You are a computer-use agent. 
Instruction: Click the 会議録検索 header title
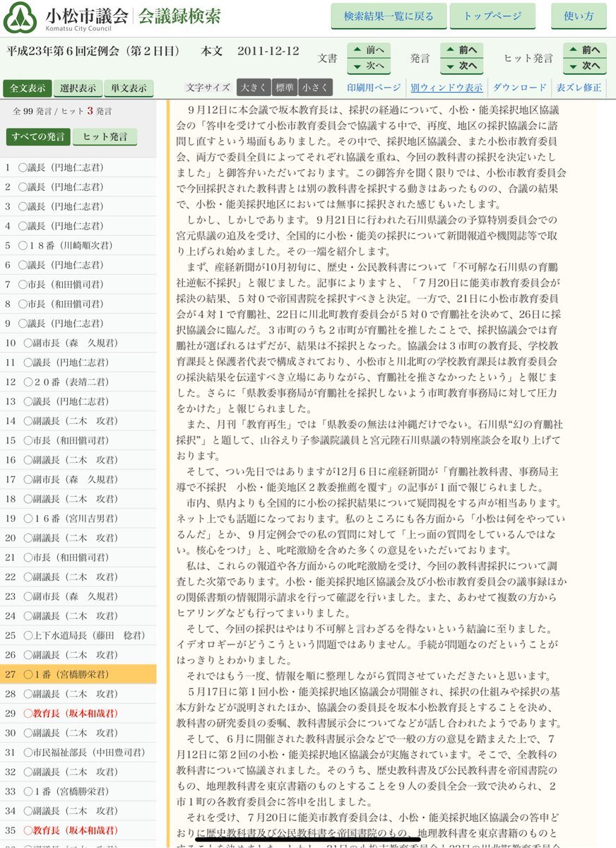tap(179, 16)
